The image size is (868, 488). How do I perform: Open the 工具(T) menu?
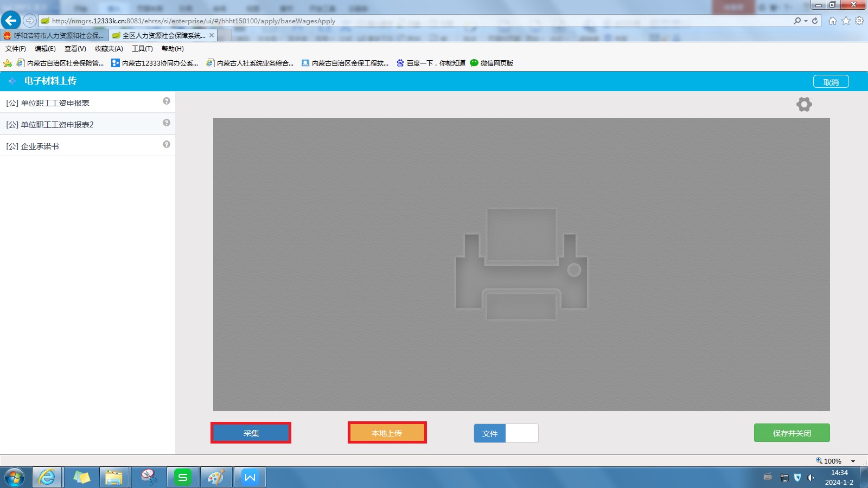(142, 49)
